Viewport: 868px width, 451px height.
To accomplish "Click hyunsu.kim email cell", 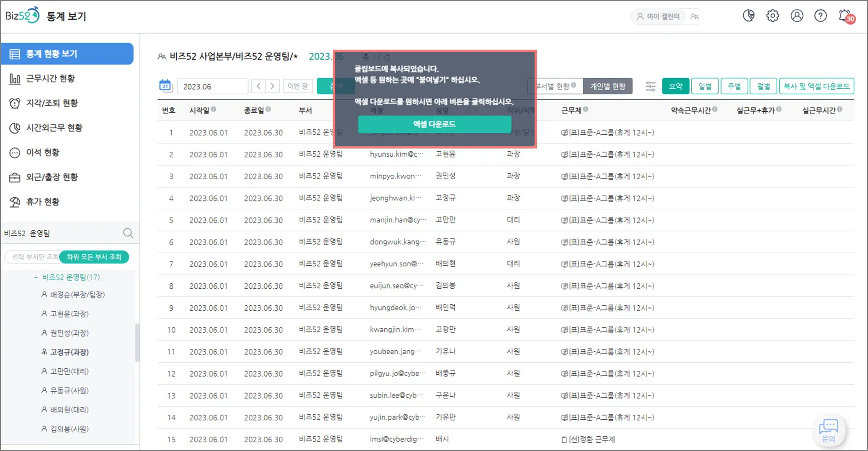I will tap(397, 154).
